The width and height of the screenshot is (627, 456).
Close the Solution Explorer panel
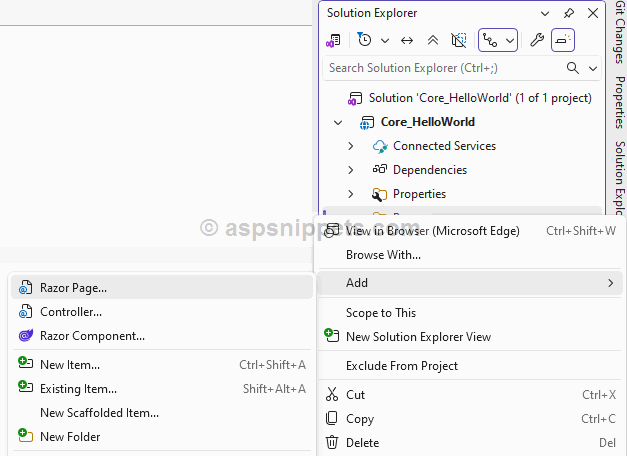(593, 13)
